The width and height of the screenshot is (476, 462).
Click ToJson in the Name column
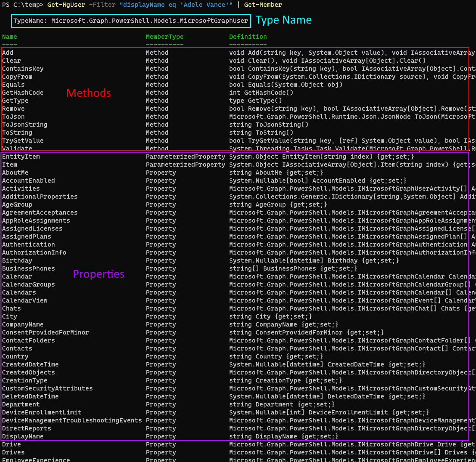click(13, 117)
